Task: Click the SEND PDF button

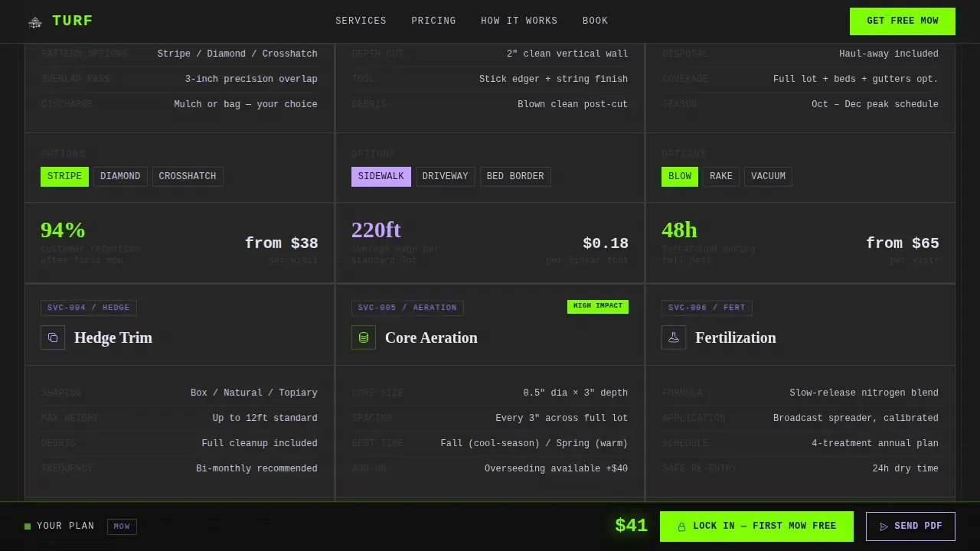Action: [910, 527]
